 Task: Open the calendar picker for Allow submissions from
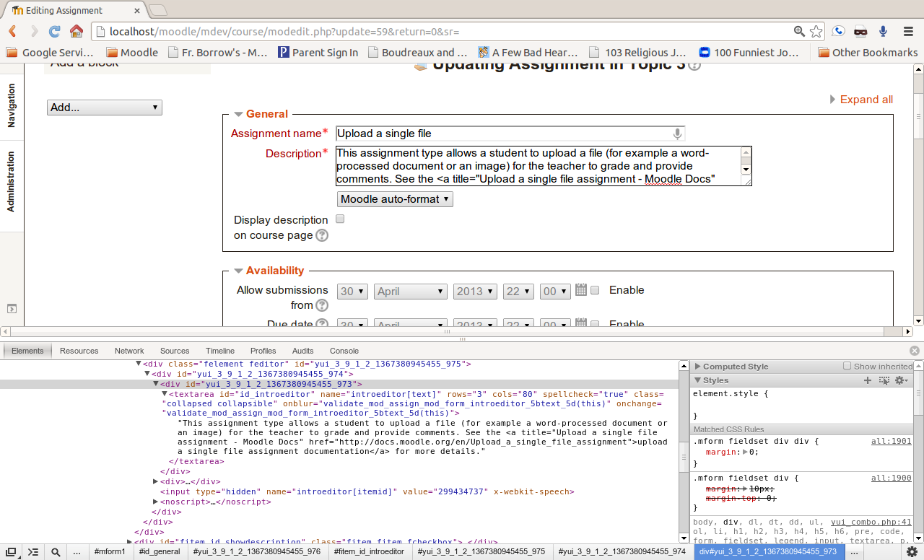click(581, 290)
